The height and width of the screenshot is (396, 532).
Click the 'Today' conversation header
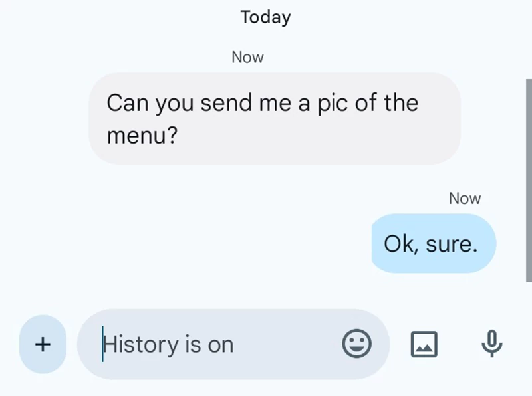[265, 17]
